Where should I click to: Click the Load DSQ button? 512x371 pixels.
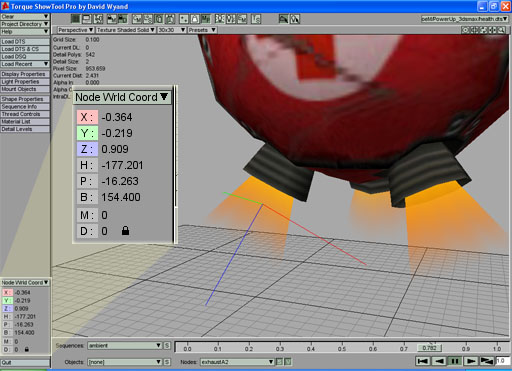25,57
